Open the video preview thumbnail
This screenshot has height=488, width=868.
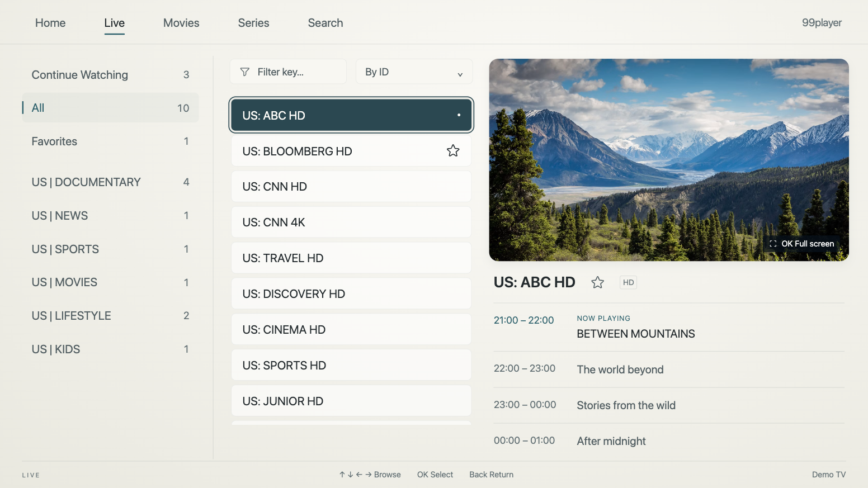tap(669, 160)
